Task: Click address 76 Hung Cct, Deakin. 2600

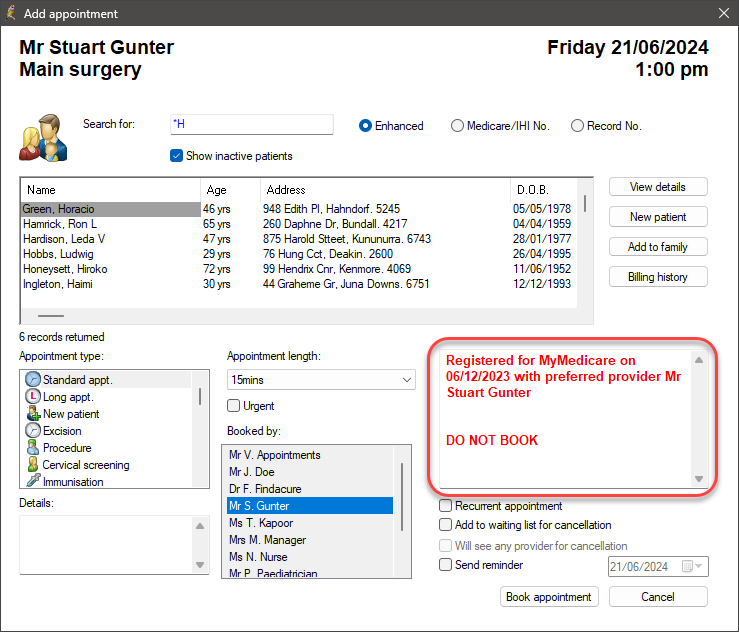Action: point(328,254)
